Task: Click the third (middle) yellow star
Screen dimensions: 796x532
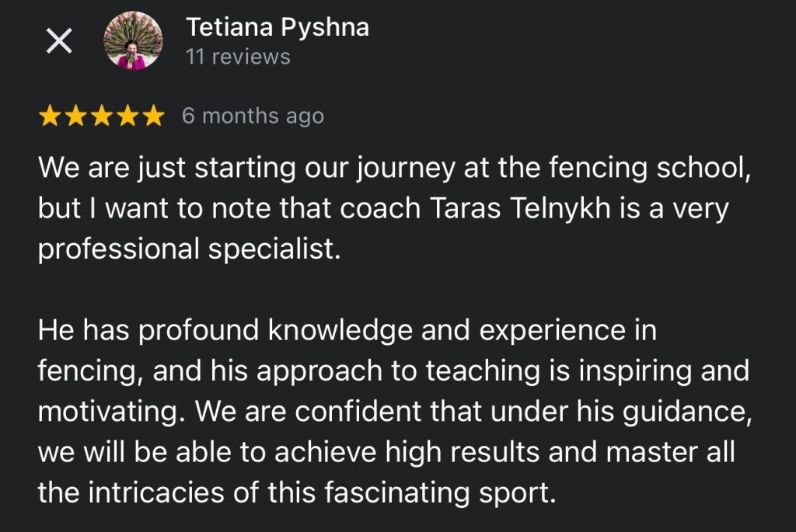Action: point(102,116)
